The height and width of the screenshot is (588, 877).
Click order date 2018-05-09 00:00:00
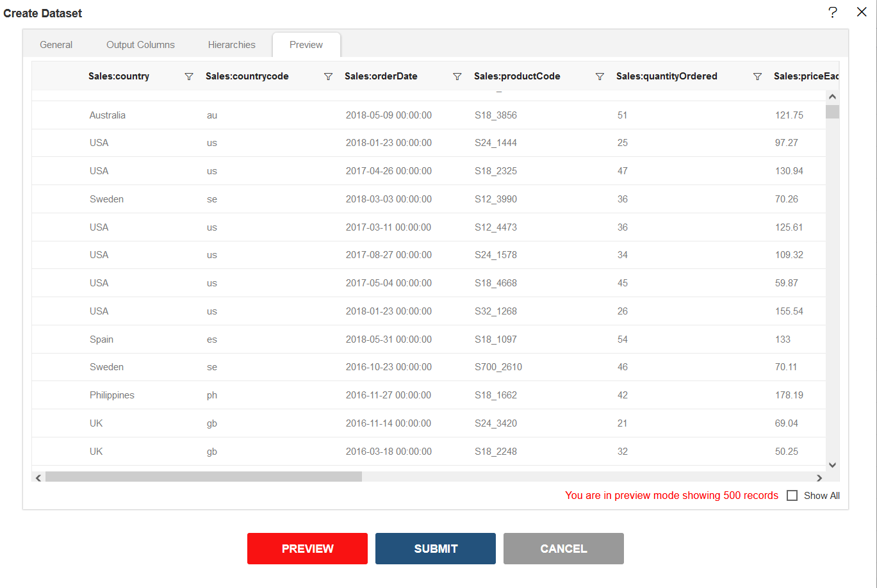click(x=389, y=115)
